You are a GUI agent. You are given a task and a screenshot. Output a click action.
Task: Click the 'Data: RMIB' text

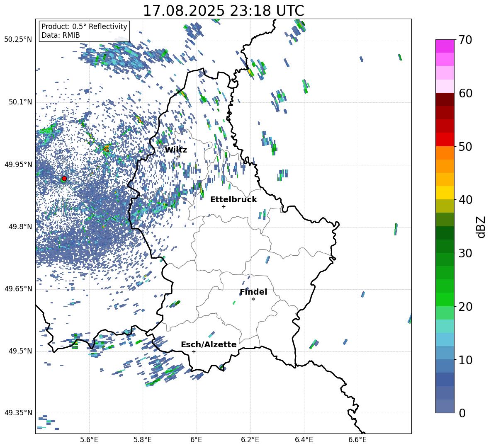[61, 35]
